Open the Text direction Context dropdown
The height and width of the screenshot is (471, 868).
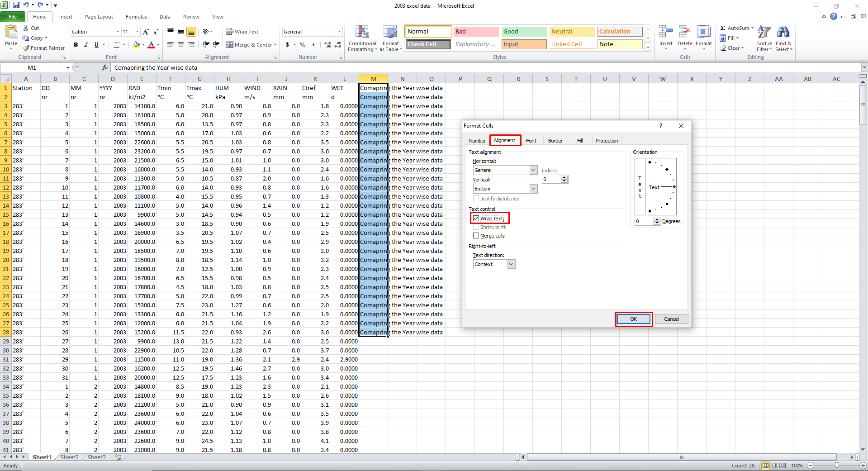click(511, 264)
